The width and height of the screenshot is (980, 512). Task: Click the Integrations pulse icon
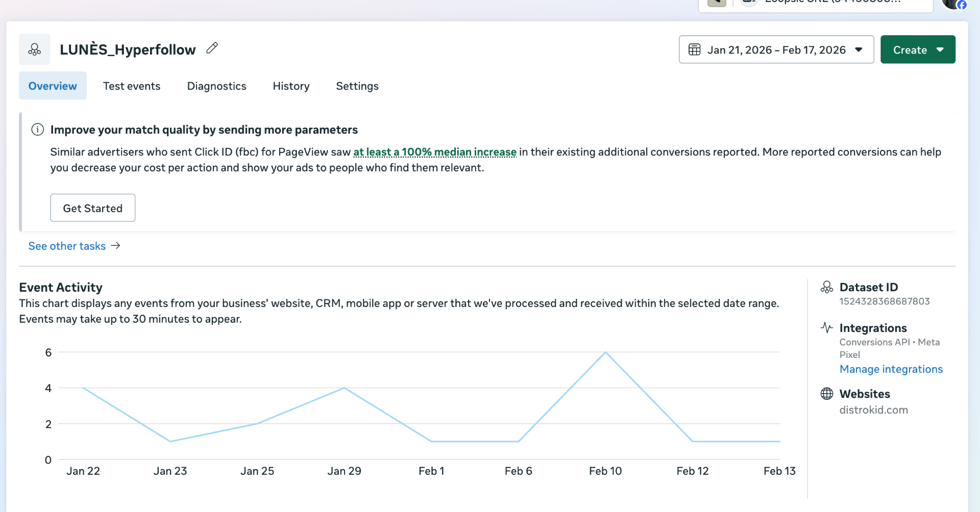pos(826,328)
